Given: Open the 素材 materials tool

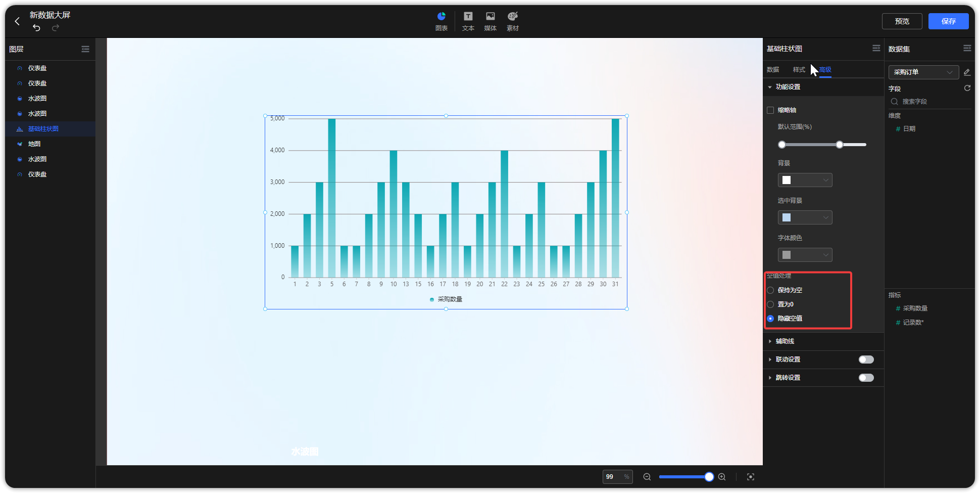Looking at the screenshot, I should coord(513,21).
